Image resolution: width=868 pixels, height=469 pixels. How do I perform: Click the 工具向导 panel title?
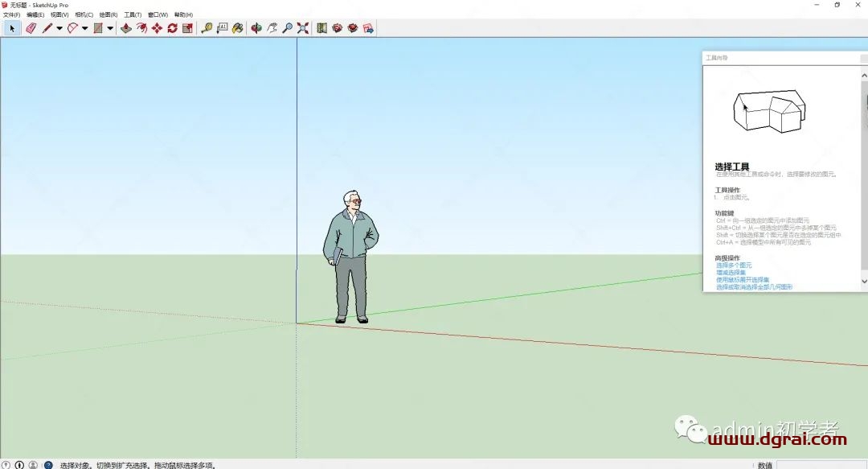pos(716,58)
